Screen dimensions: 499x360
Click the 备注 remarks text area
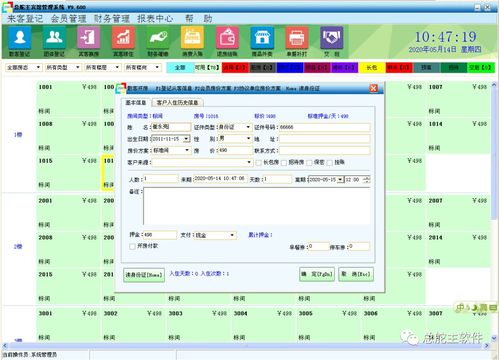257,206
